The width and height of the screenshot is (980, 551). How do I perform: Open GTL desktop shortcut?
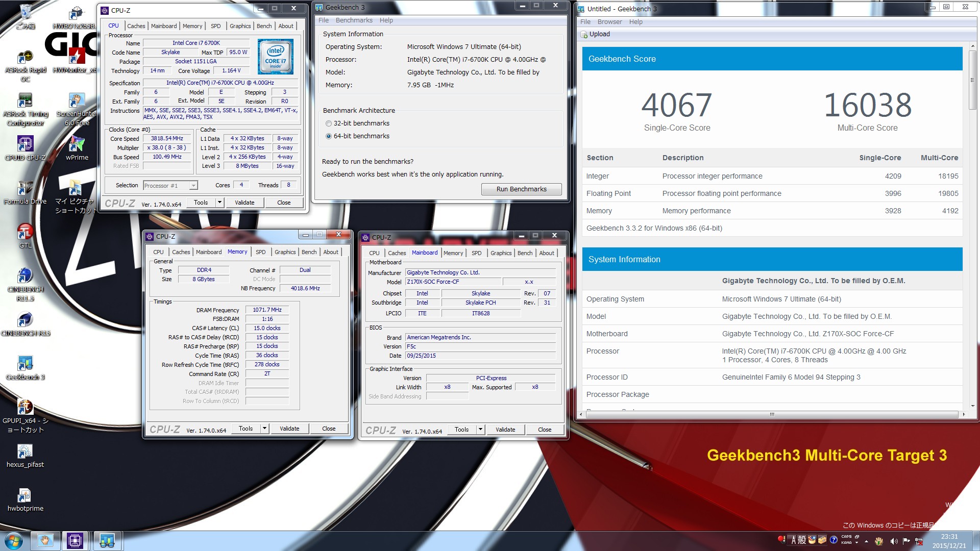tap(25, 236)
